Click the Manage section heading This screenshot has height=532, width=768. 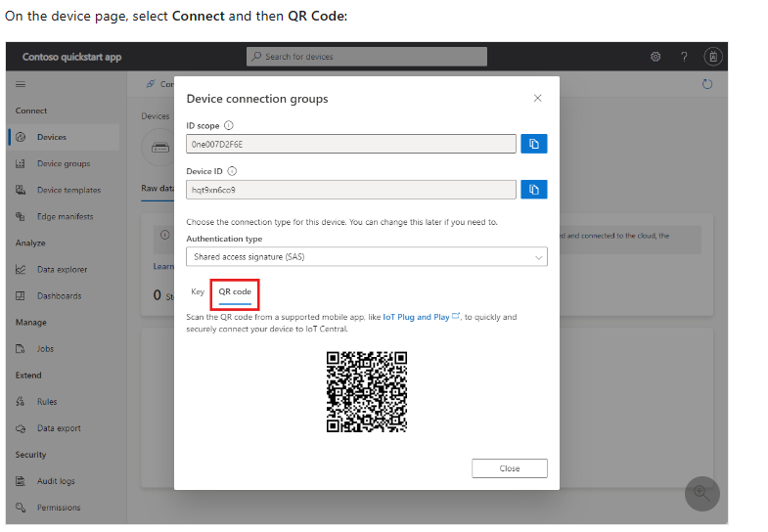[31, 322]
